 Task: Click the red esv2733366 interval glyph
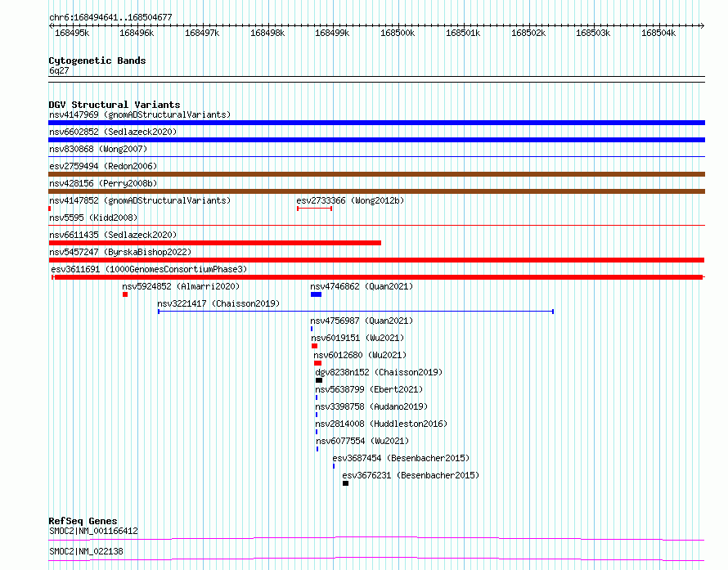point(314,209)
